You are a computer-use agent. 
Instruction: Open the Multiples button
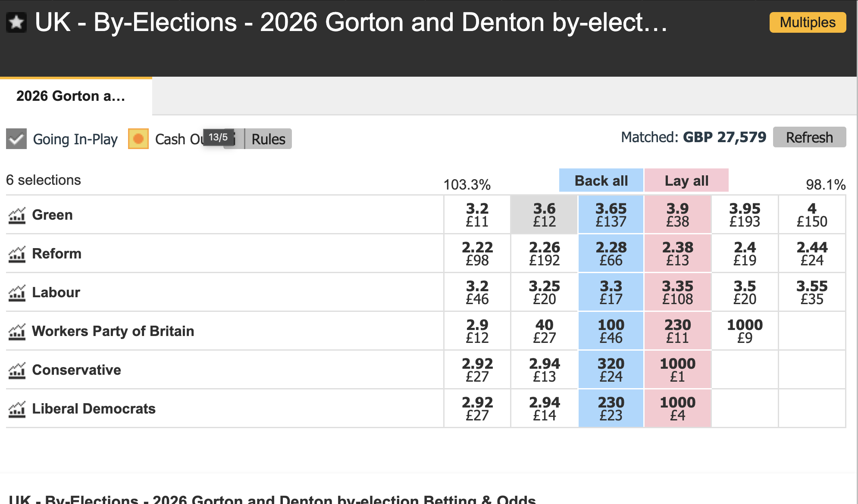click(x=808, y=22)
